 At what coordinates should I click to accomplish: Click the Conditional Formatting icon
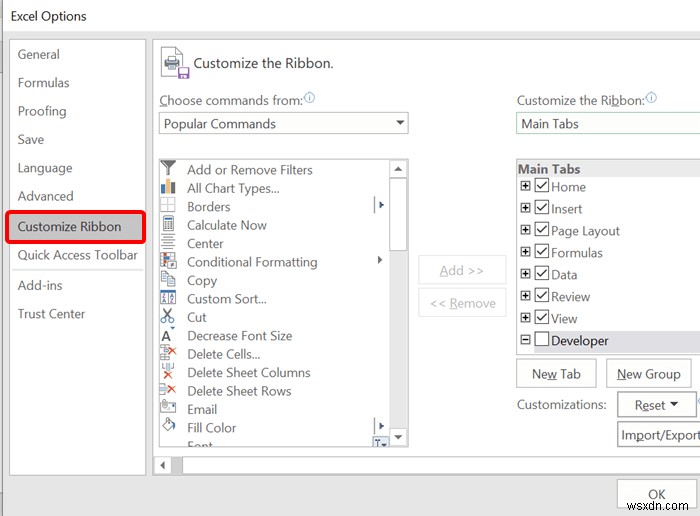pyautogui.click(x=168, y=260)
